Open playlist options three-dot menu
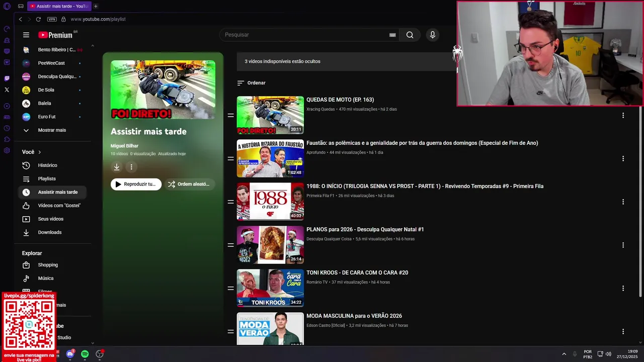 (x=131, y=167)
